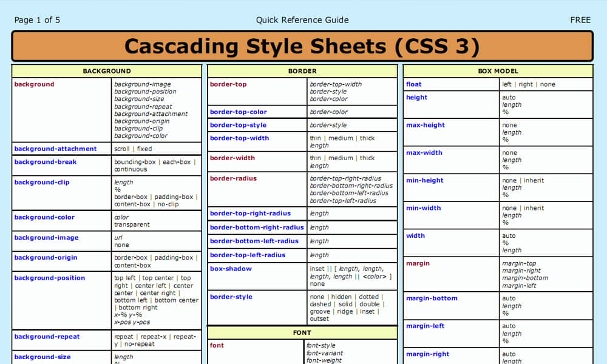The height and width of the screenshot is (364, 607).
Task: Click the BOX MODEL section header
Action: coord(499,70)
